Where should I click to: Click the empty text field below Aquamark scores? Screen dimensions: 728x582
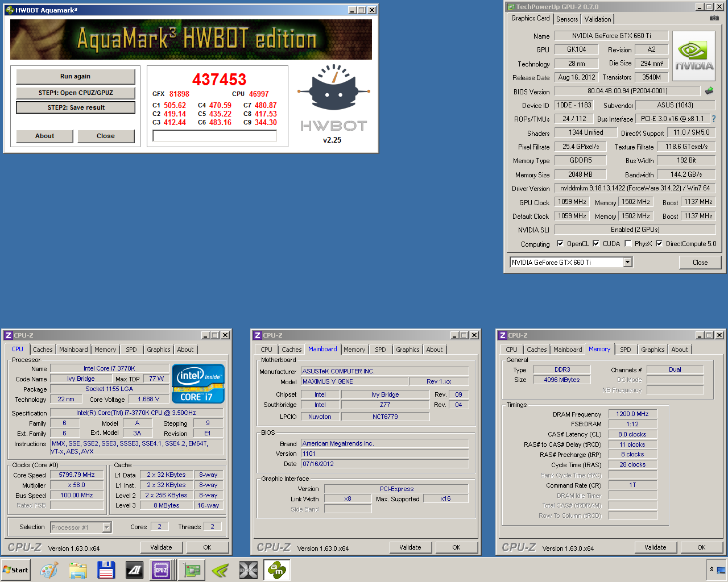pyautogui.click(x=215, y=136)
